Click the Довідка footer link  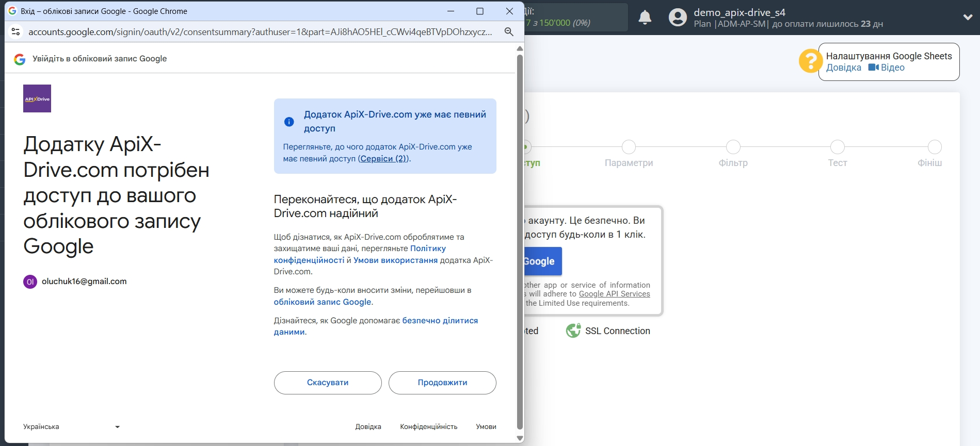368,427
